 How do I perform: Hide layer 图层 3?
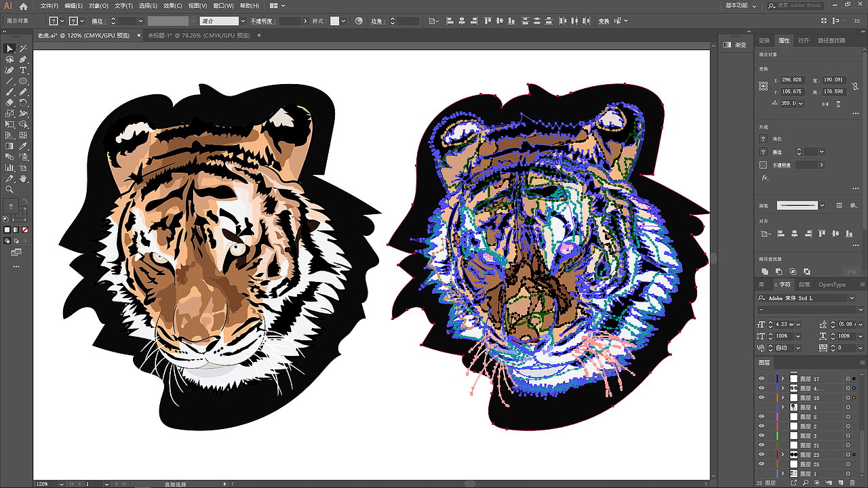[761, 436]
